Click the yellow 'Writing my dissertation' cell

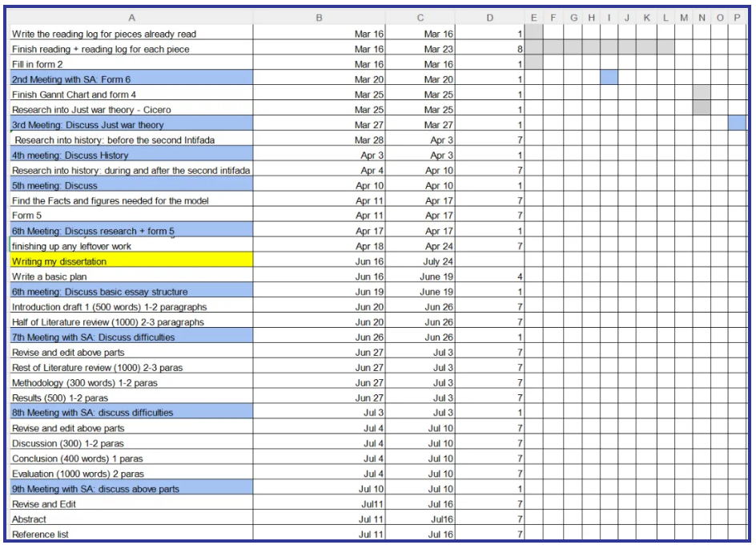tap(131, 261)
